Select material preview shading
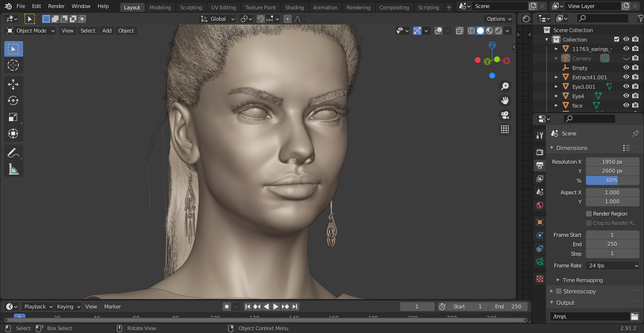Viewport: 644px width, 333px height. pyautogui.click(x=489, y=31)
